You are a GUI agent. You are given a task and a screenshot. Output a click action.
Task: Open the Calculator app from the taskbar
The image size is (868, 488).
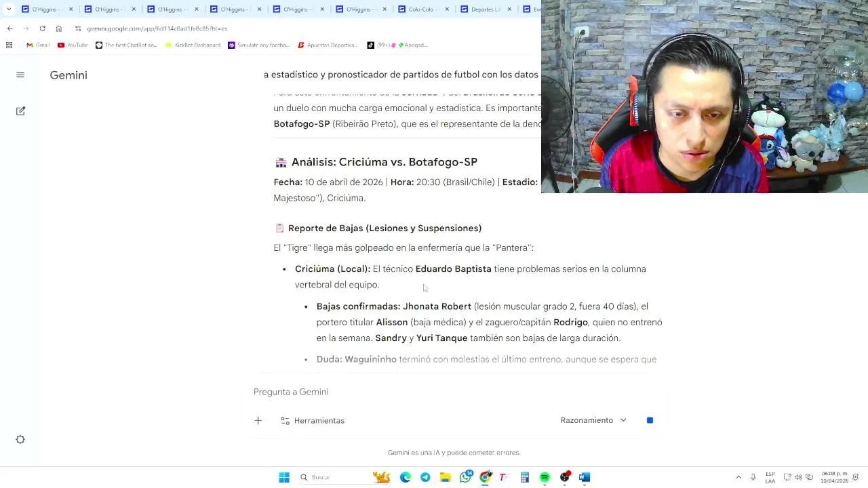point(525,477)
